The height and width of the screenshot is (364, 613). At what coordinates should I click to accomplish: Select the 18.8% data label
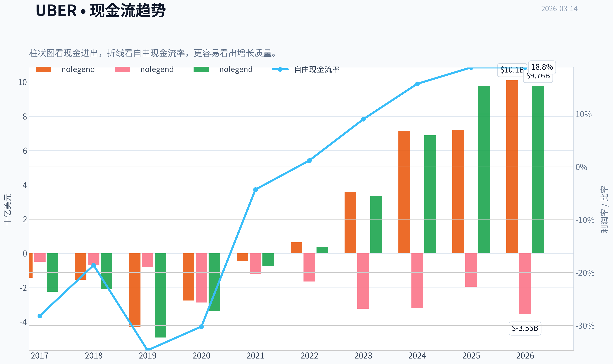point(542,67)
